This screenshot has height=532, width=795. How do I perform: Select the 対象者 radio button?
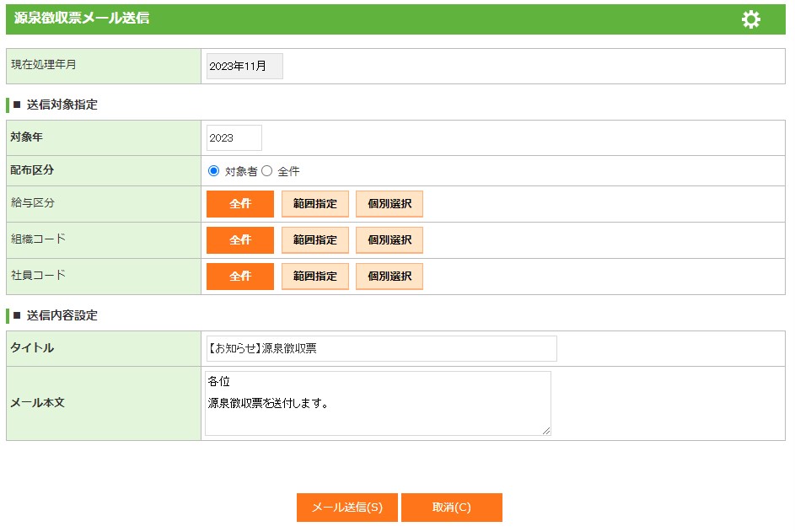click(214, 171)
